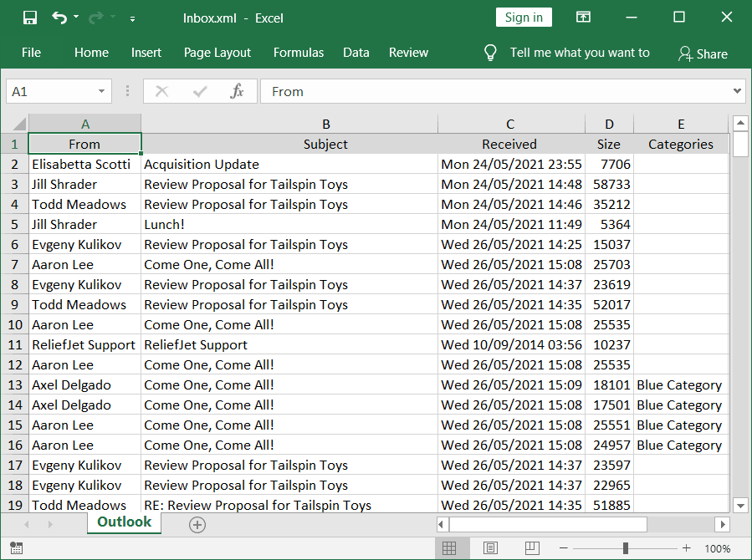Click the Share button
This screenshot has height=560, width=752.
coord(703,53)
